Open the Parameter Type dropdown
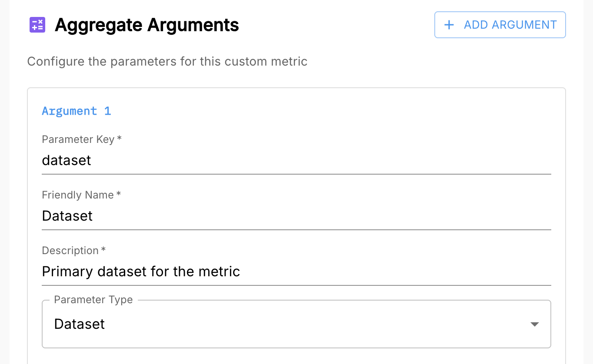The height and width of the screenshot is (364, 593). tap(296, 324)
